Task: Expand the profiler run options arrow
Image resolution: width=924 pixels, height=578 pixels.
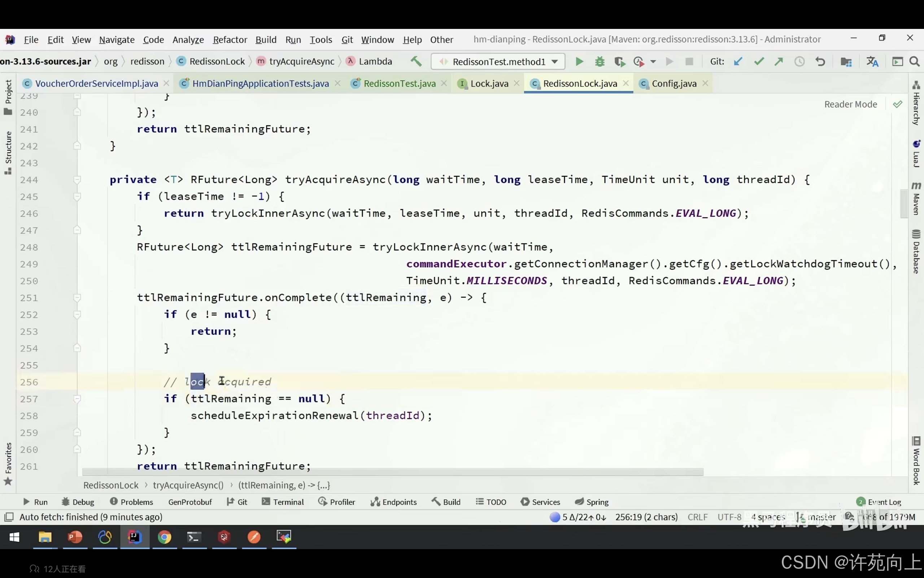Action: click(653, 61)
